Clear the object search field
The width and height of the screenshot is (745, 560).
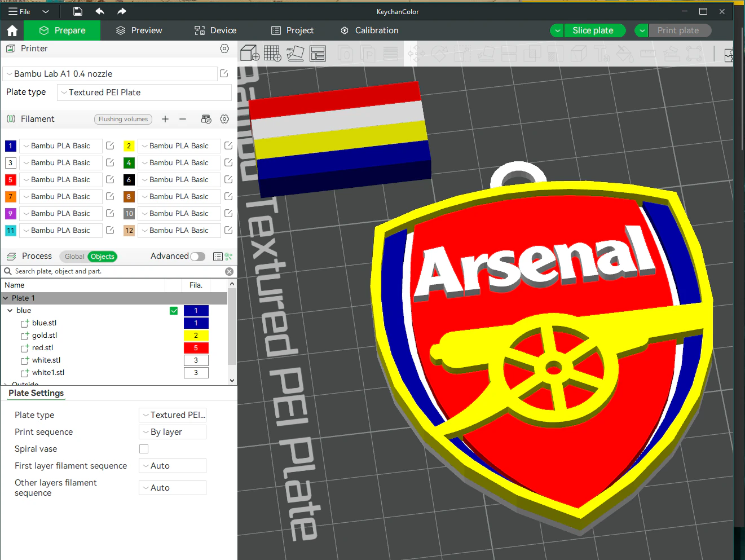click(229, 271)
